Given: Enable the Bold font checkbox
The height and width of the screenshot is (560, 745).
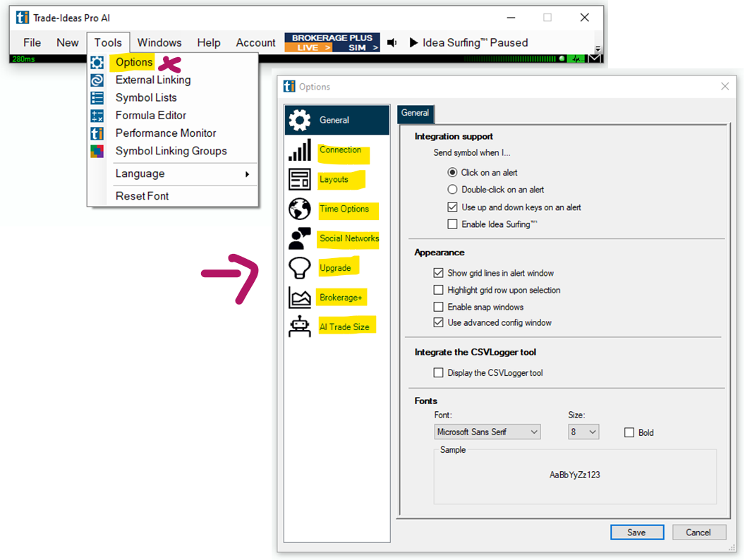Looking at the screenshot, I should click(629, 433).
